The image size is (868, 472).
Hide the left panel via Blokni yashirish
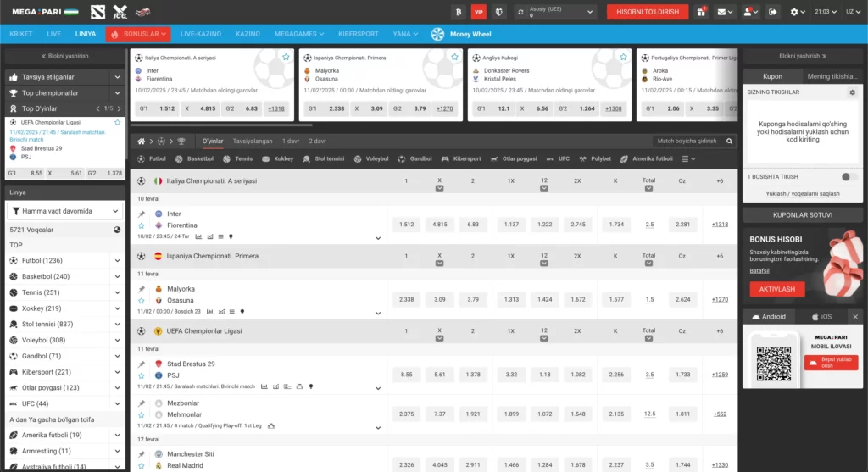pyautogui.click(x=64, y=56)
